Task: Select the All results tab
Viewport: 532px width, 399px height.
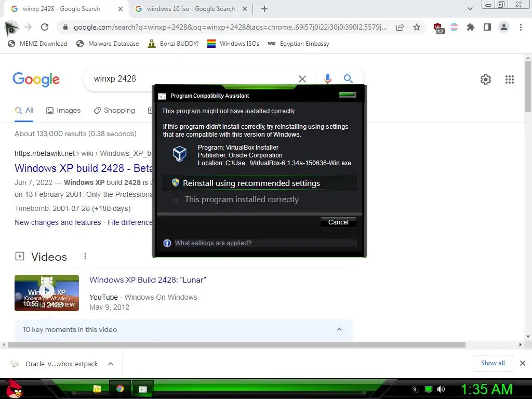Action: coord(24,111)
